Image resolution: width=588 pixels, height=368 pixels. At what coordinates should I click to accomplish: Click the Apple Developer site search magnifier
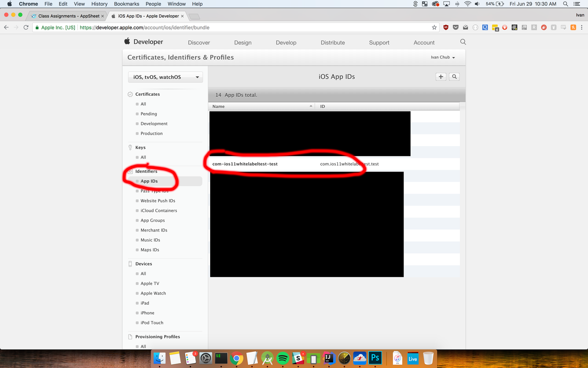pos(463,42)
